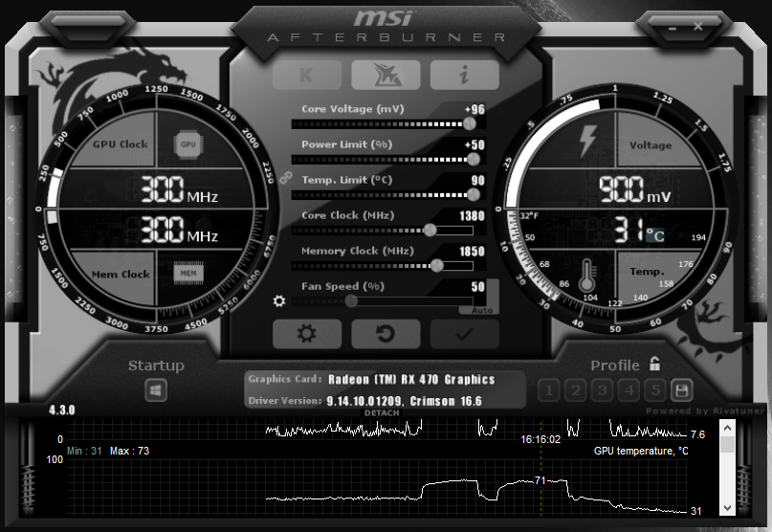Click the Power Limit slider handle

(474, 159)
